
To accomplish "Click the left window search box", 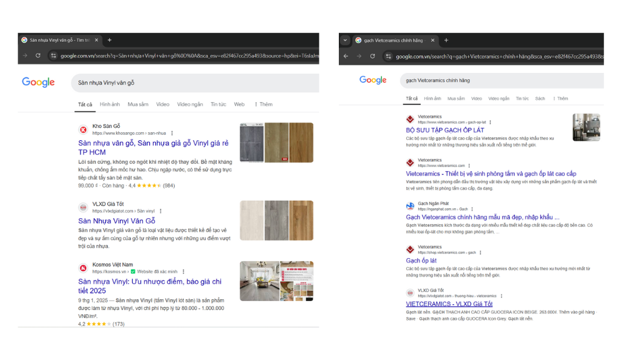I will [x=195, y=83].
